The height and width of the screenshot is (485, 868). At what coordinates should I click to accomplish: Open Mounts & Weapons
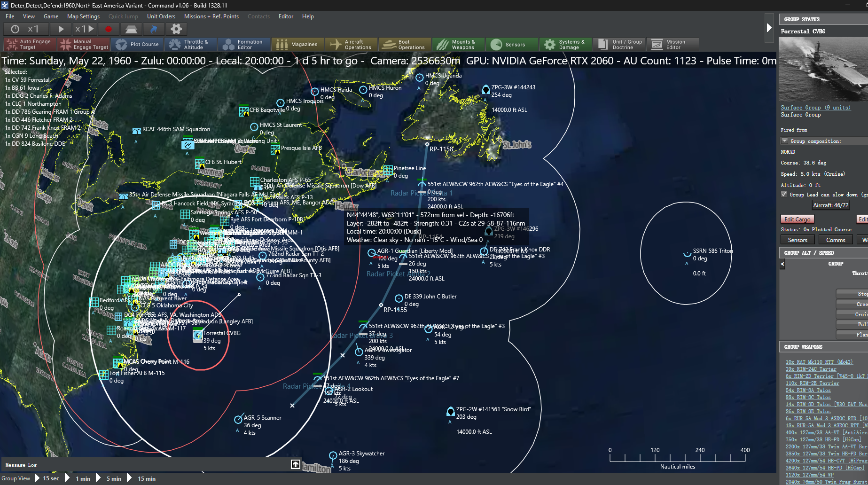[x=460, y=45]
